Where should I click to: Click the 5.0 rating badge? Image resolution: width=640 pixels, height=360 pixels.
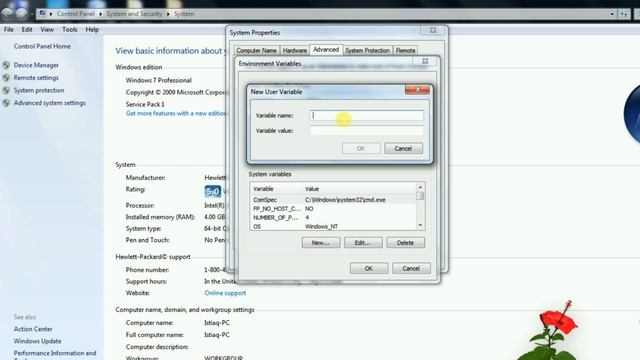[212, 191]
